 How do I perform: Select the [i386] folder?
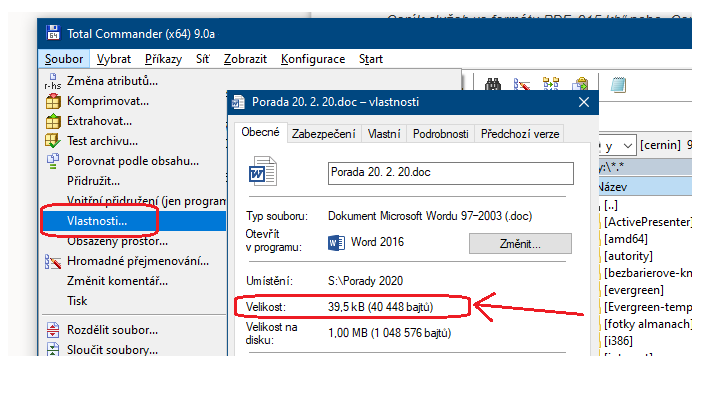point(618,341)
